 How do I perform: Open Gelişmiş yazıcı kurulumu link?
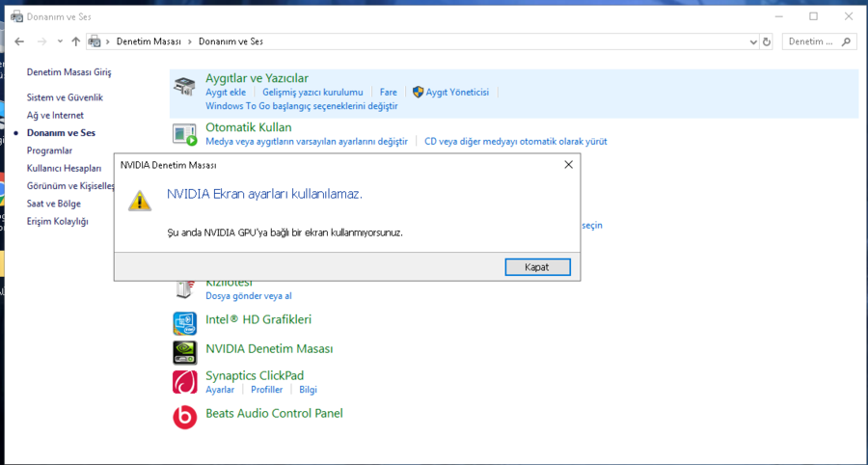312,93
